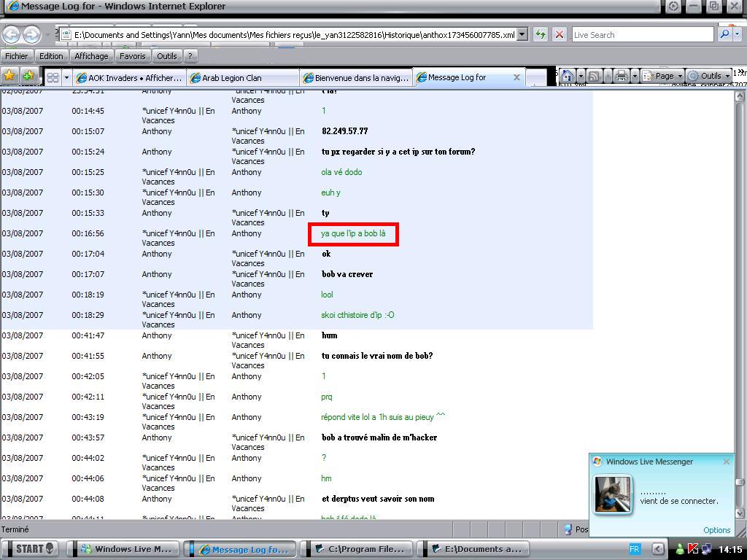Focus the Live Search box
Viewport: 747px width, 560px height.
click(642, 34)
